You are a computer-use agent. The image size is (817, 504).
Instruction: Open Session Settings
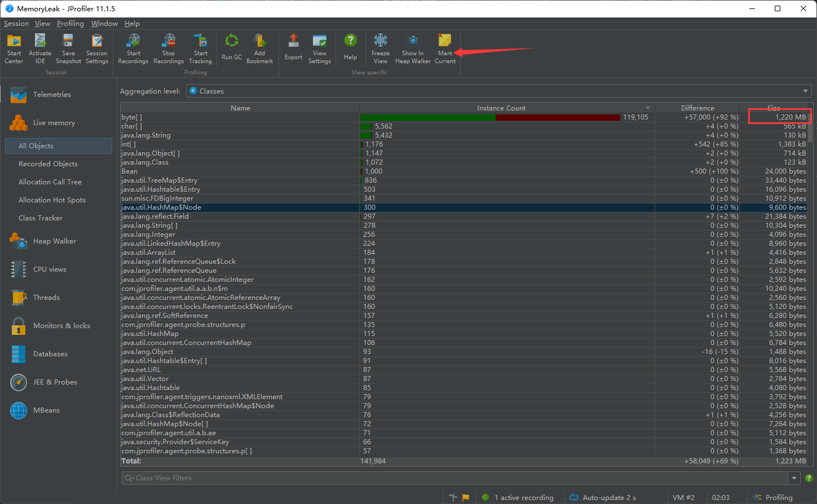pos(97,48)
